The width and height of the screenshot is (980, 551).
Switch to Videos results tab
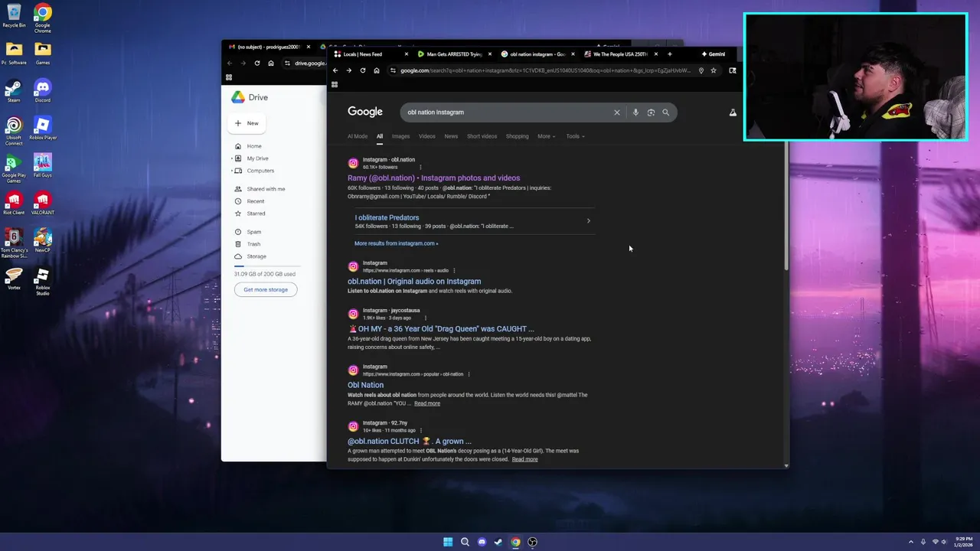pos(426,136)
